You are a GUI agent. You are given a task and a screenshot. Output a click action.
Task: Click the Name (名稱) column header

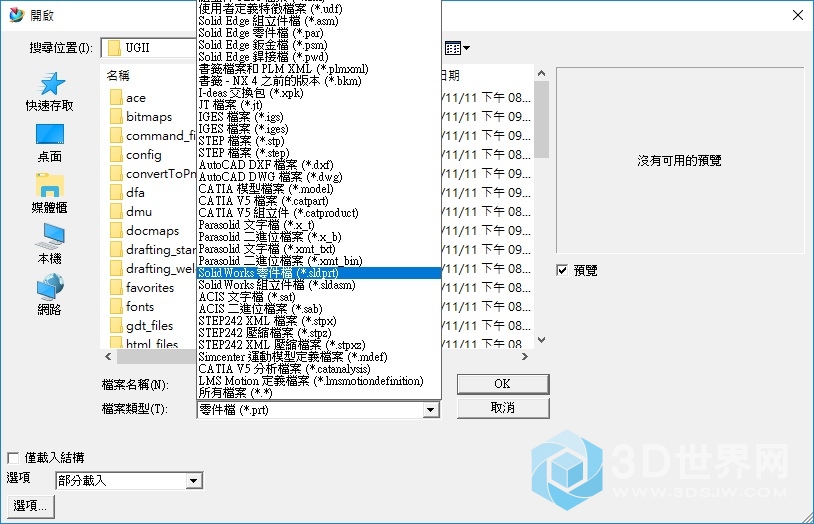[118, 76]
